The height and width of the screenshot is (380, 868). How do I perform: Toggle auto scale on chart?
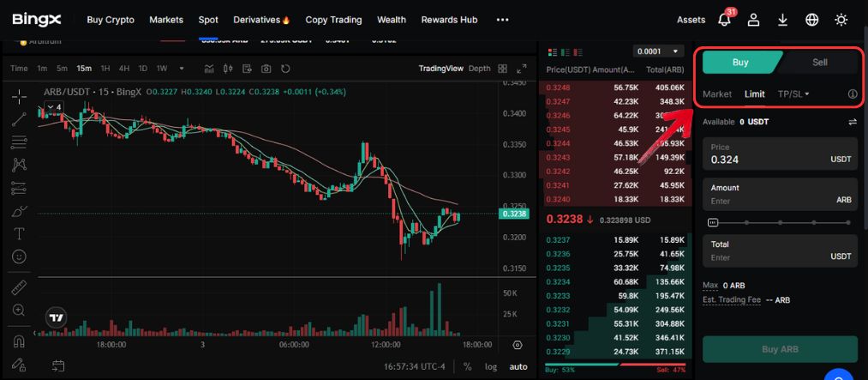(x=518, y=366)
